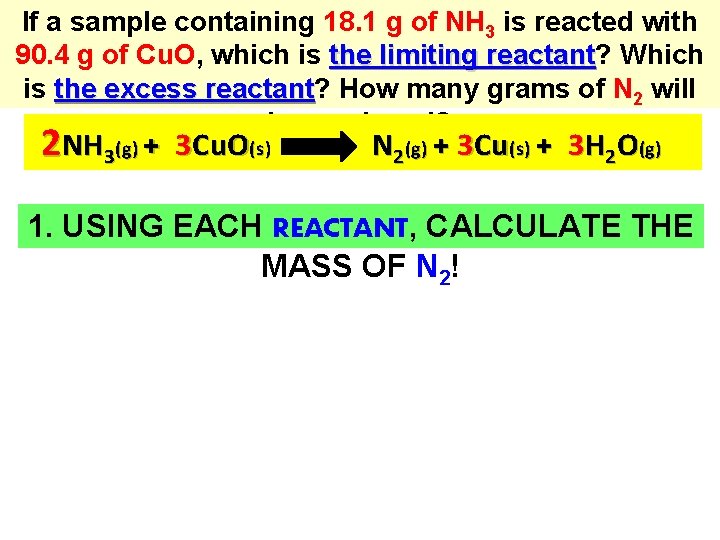Click the blue 'REACTANT' word in green banner
Screen dimensions: 720x540
[x=340, y=227]
